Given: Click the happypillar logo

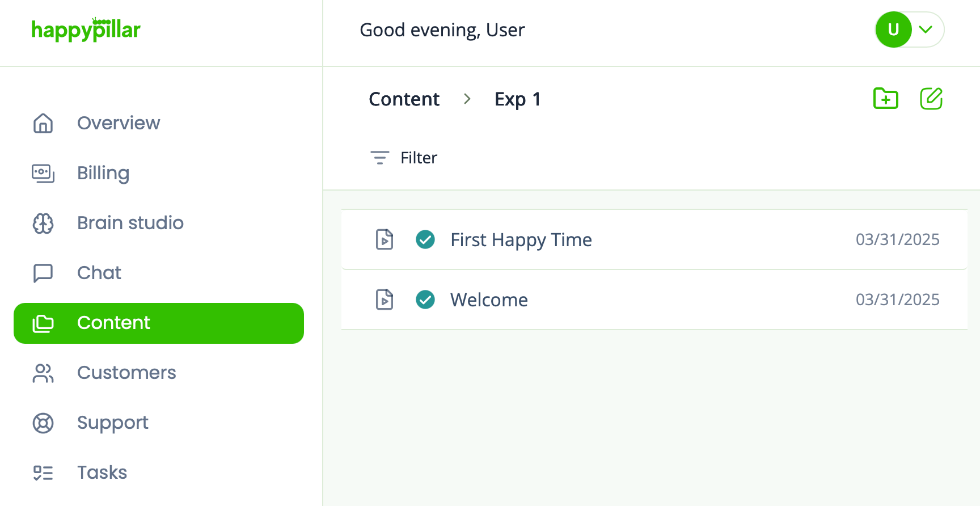Looking at the screenshot, I should coord(86,29).
